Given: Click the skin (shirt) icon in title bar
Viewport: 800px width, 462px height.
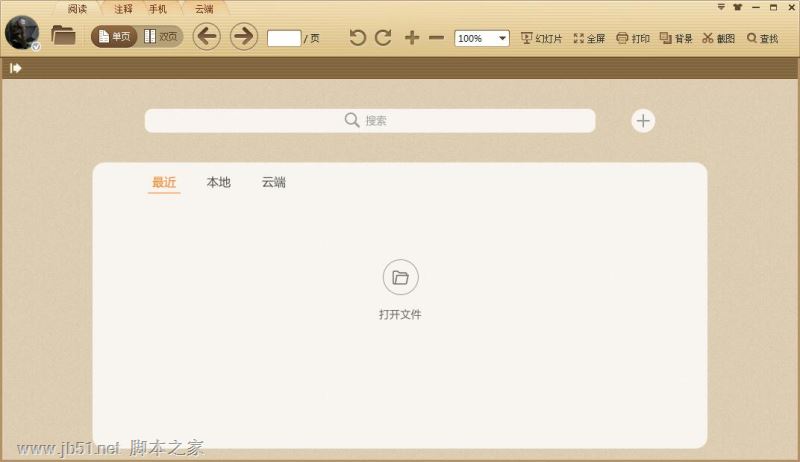Looking at the screenshot, I should click(x=738, y=7).
